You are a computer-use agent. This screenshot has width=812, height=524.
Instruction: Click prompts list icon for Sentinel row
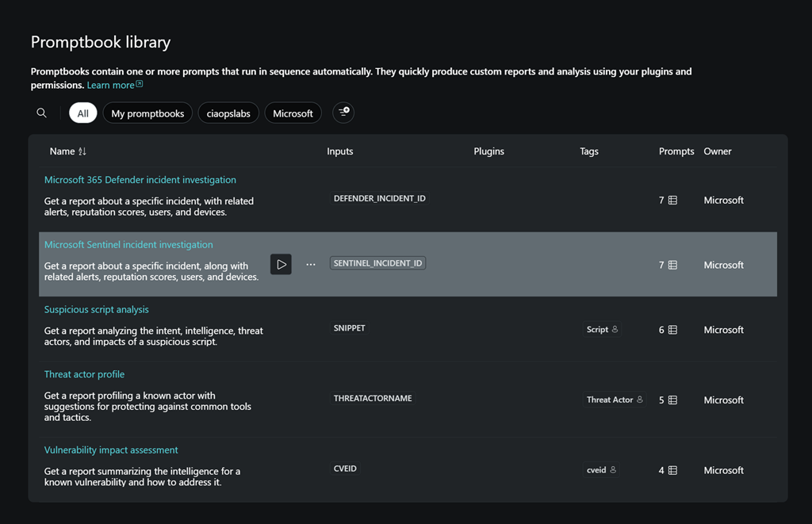[x=672, y=266]
